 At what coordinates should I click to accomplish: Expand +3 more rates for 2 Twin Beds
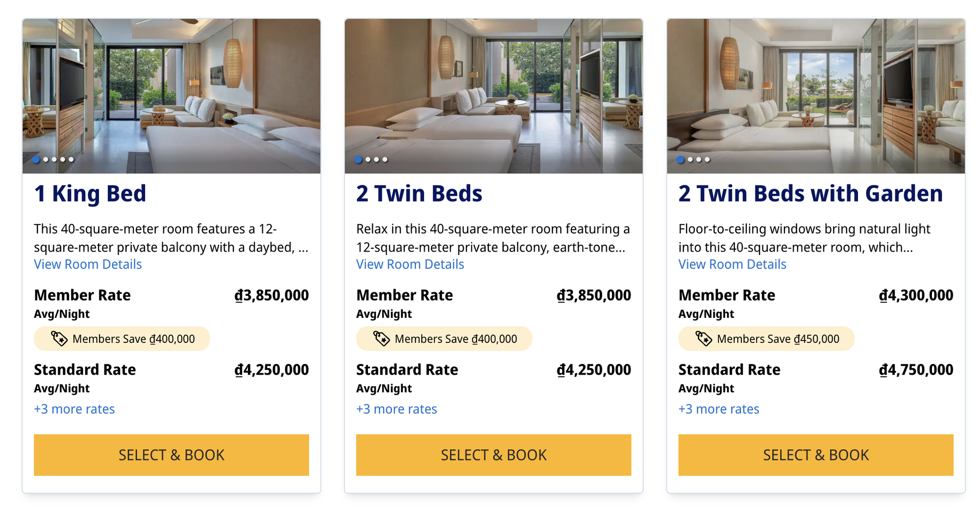[x=396, y=409]
